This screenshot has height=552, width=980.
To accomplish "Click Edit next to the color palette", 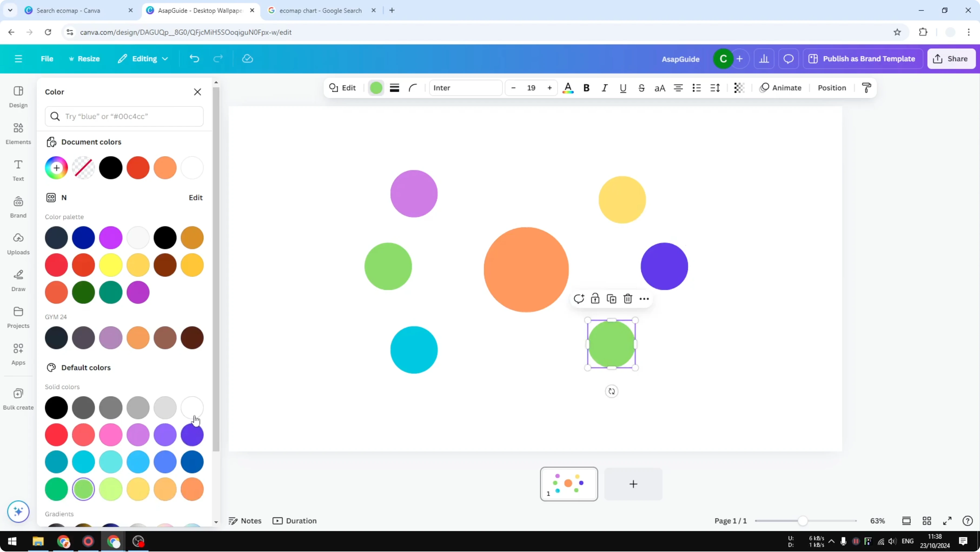I will tap(196, 197).
